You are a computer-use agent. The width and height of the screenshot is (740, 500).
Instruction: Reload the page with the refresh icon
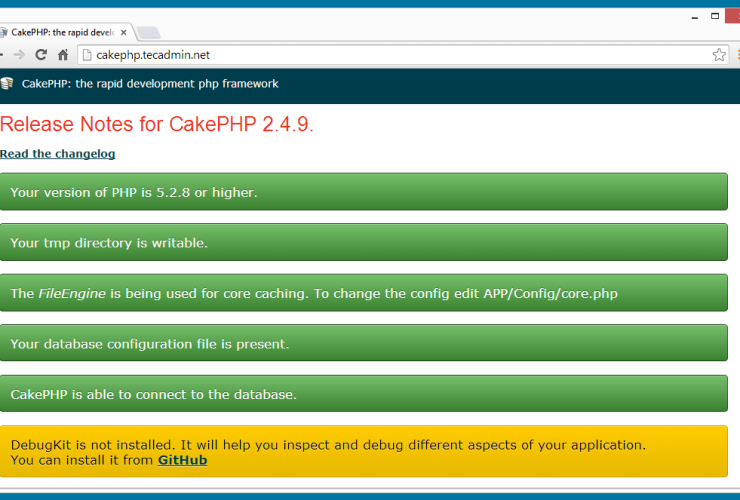(x=41, y=55)
